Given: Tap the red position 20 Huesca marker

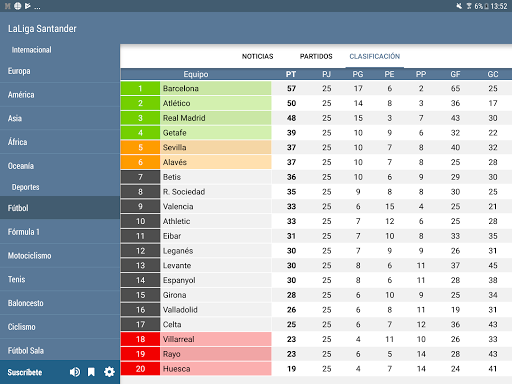Looking at the screenshot, I should click(140, 369).
